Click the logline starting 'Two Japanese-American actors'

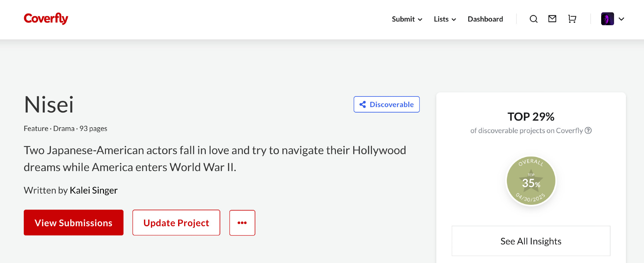coord(215,159)
